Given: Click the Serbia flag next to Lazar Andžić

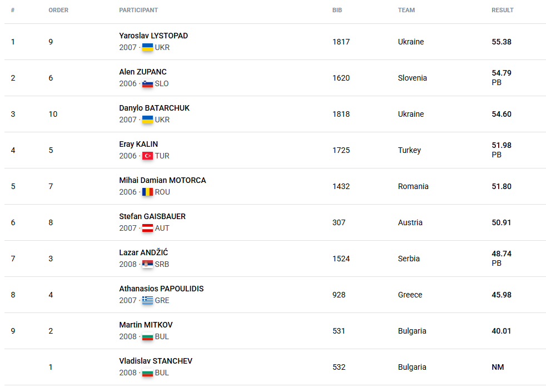Looking at the screenshot, I should [147, 264].
